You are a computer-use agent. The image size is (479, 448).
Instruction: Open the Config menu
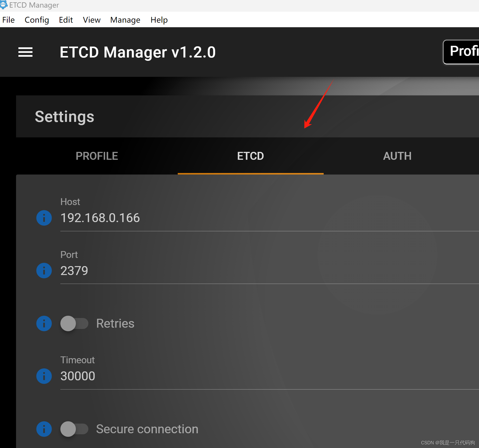coord(37,20)
